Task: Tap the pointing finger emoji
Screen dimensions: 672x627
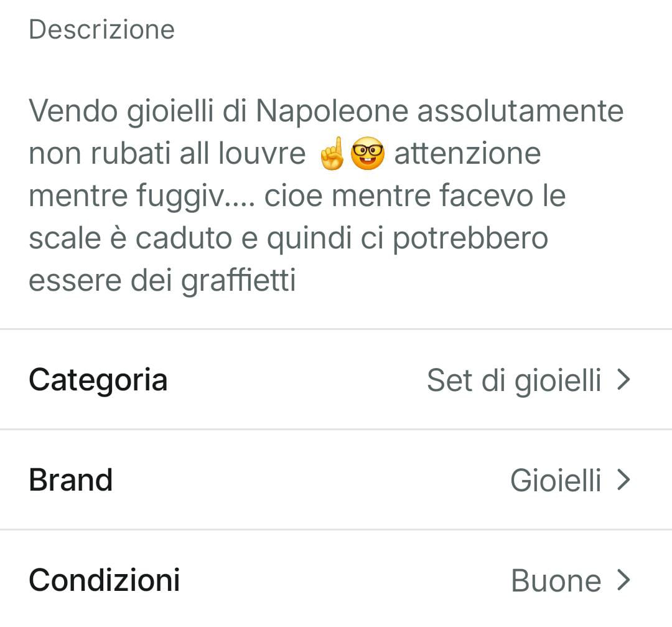Action: [332, 155]
